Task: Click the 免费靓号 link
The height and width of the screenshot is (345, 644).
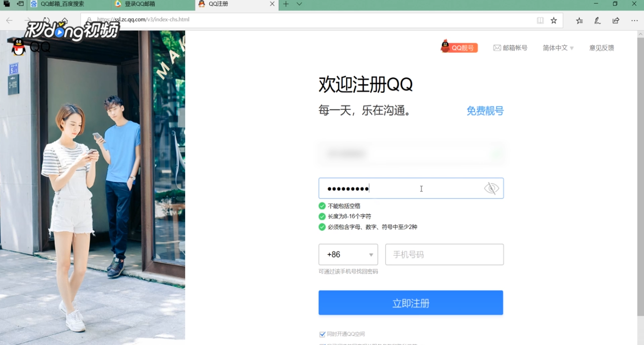Action: (x=485, y=111)
